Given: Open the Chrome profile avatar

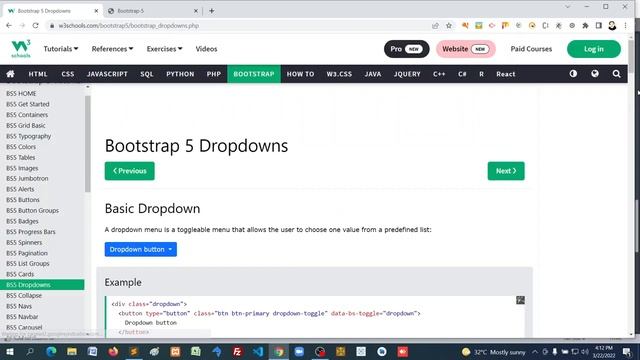Looking at the screenshot, I should (x=612, y=25).
